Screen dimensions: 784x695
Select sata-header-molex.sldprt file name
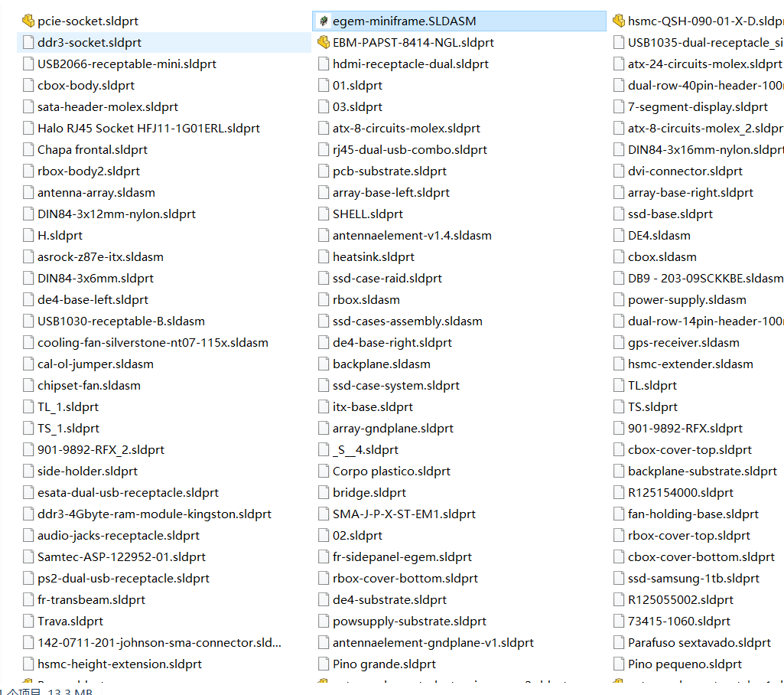tap(108, 106)
